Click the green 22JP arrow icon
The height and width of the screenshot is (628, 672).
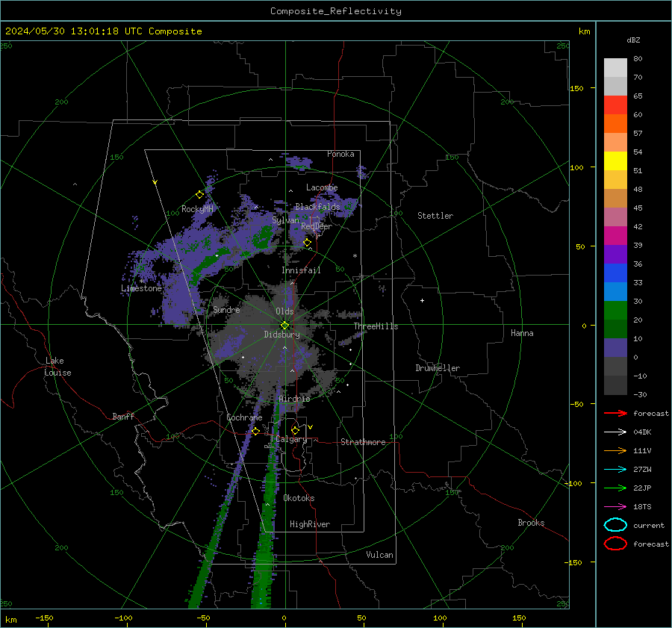pos(615,488)
